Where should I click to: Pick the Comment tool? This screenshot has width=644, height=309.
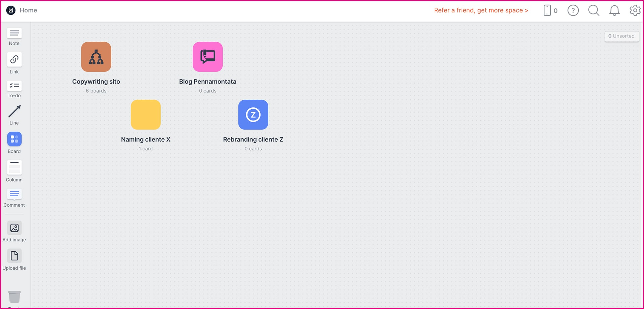(x=14, y=194)
